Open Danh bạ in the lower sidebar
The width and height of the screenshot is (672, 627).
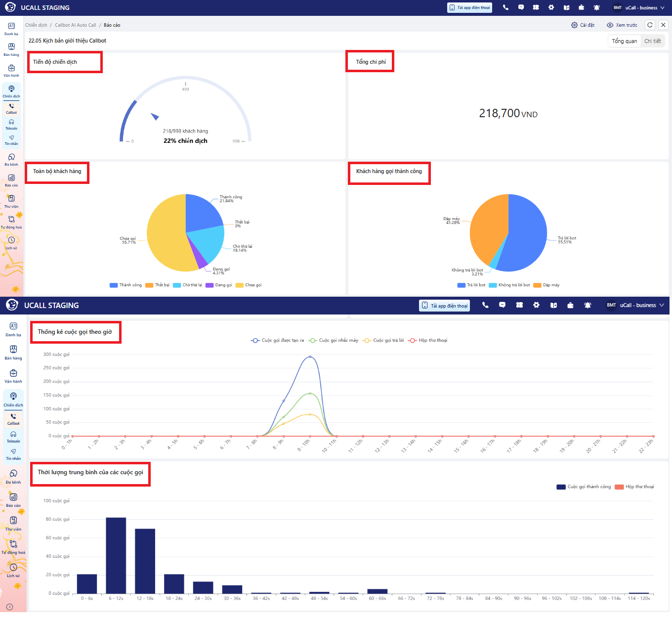(13, 329)
